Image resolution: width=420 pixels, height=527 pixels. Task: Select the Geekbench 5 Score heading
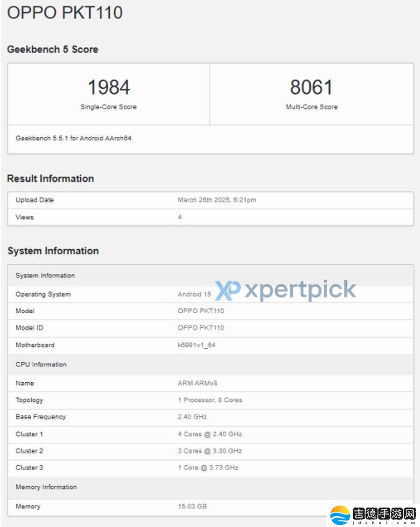coord(53,49)
